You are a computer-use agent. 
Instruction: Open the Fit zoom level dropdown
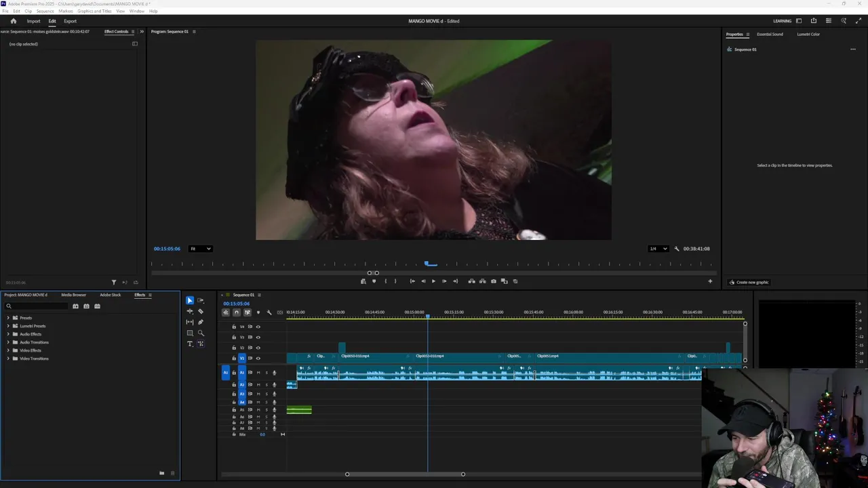tap(200, 249)
